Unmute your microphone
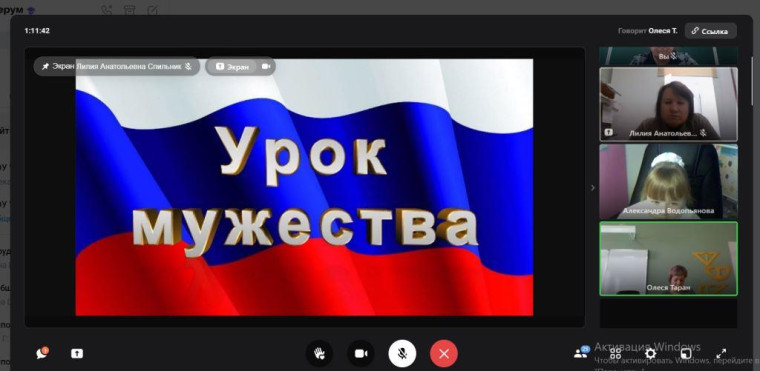Image resolution: width=760 pixels, height=371 pixels. (402, 354)
